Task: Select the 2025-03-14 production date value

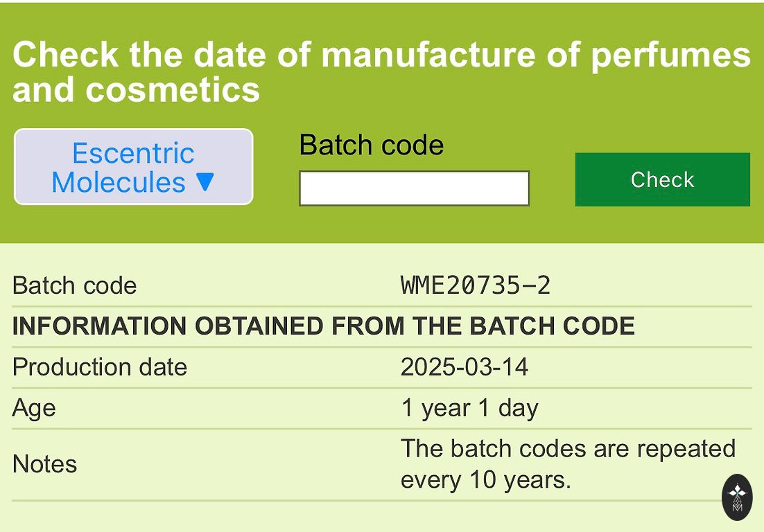Action: click(465, 367)
